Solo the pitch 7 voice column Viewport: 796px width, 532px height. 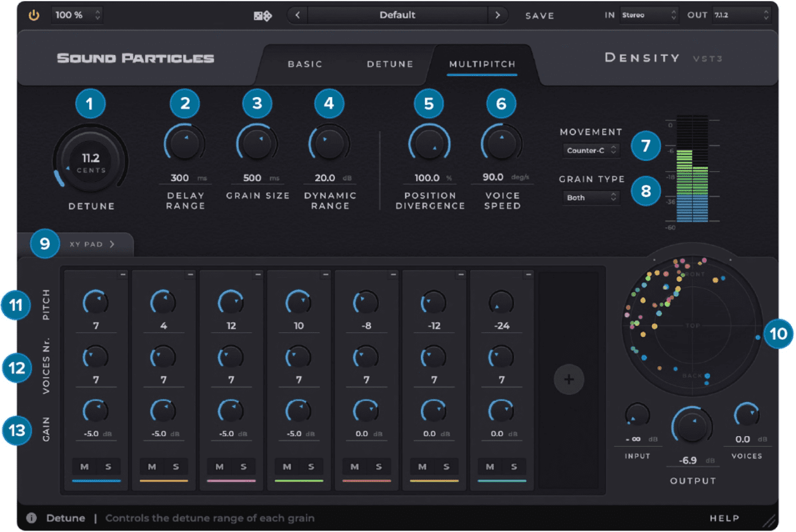click(108, 467)
